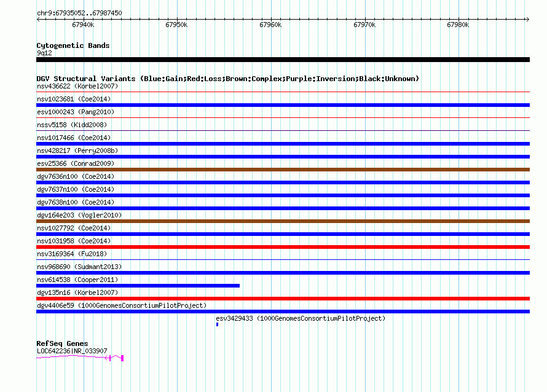Click the nsv614538 (Cooper2011) short blue bar
547x392 pixels.
coord(138,286)
